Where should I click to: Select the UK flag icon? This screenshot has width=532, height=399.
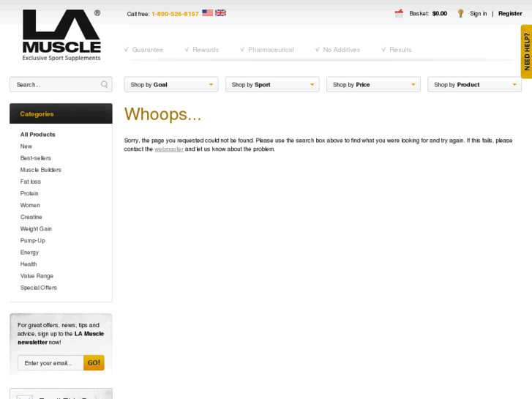[220, 13]
